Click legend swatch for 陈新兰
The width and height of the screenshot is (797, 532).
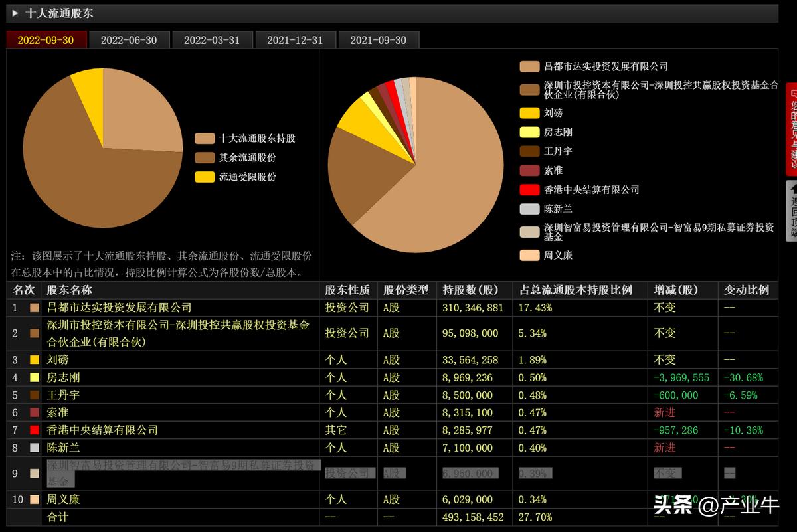click(529, 209)
